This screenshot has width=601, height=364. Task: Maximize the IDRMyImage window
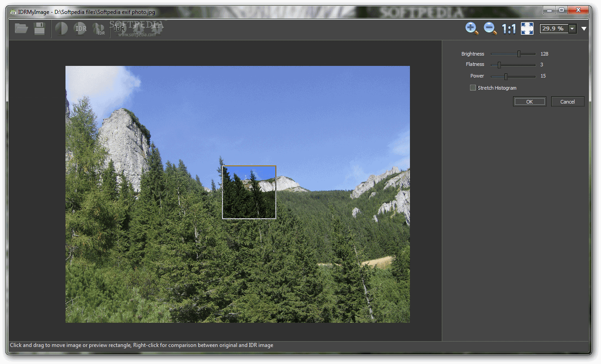click(x=562, y=9)
